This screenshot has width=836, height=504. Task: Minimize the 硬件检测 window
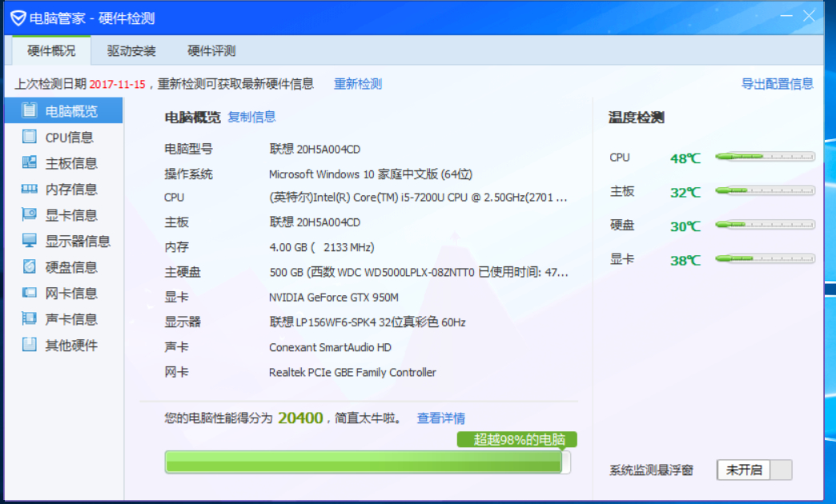pos(786,17)
